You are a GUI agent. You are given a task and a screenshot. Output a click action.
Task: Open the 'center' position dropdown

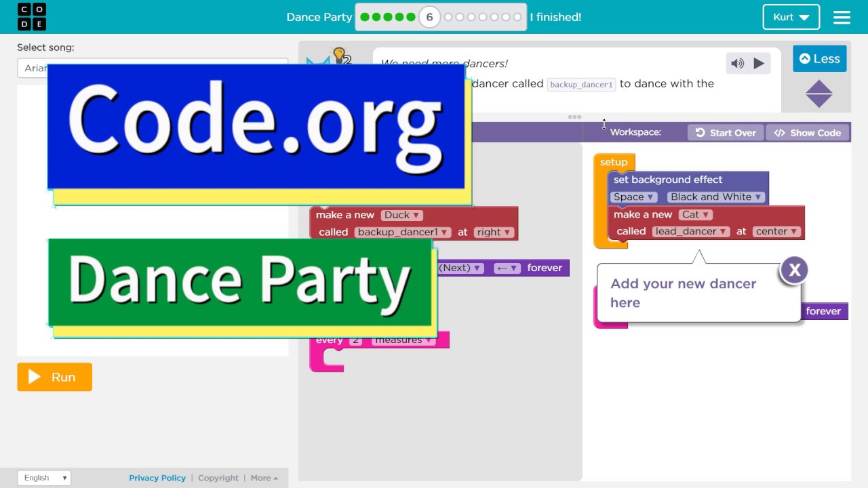pos(777,231)
